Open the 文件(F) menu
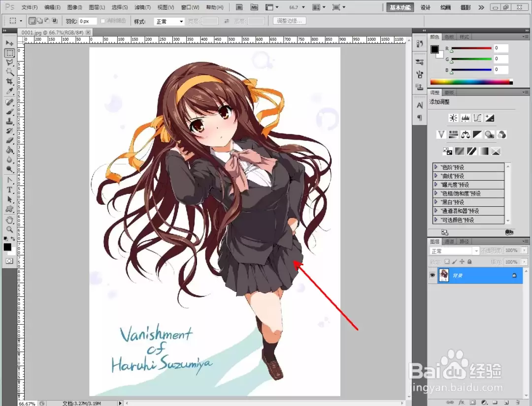The height and width of the screenshot is (406, 532). point(30,7)
